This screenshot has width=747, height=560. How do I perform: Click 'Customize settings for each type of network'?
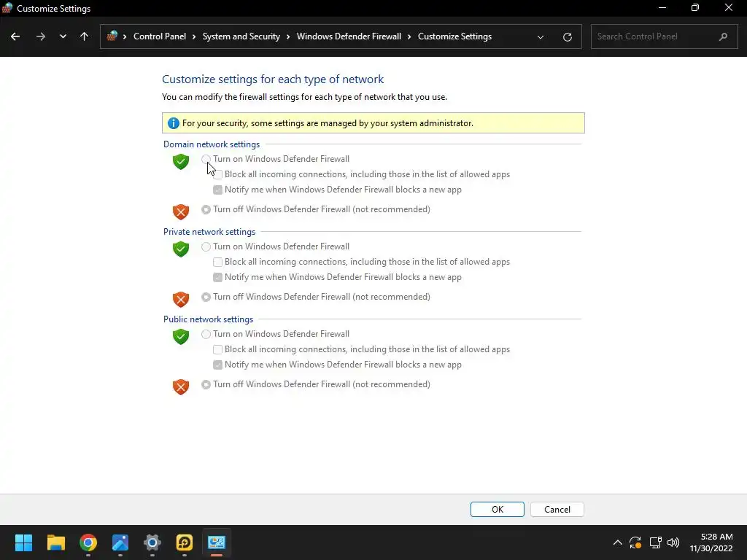[x=273, y=79]
